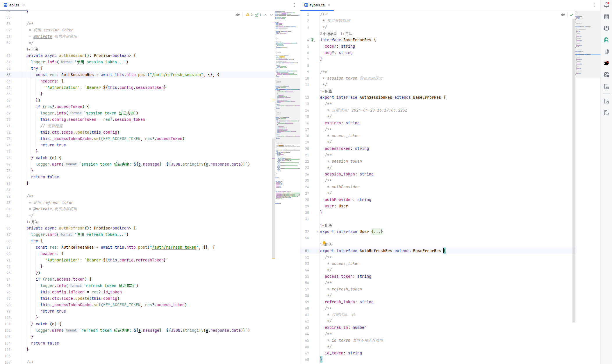612x364 pixels.
Task: Click 'id_token: string' property in types.ts
Action: pos(343,353)
